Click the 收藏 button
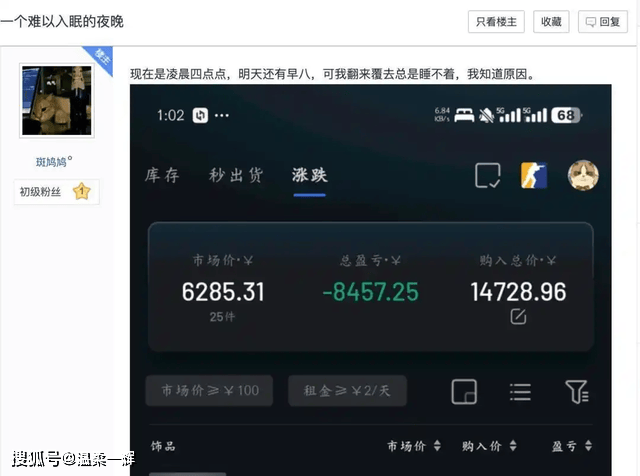 (551, 21)
